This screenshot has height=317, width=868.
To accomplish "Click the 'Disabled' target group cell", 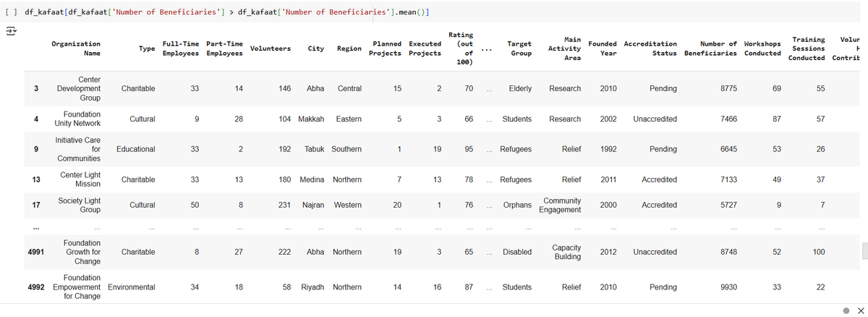I will (x=517, y=252).
